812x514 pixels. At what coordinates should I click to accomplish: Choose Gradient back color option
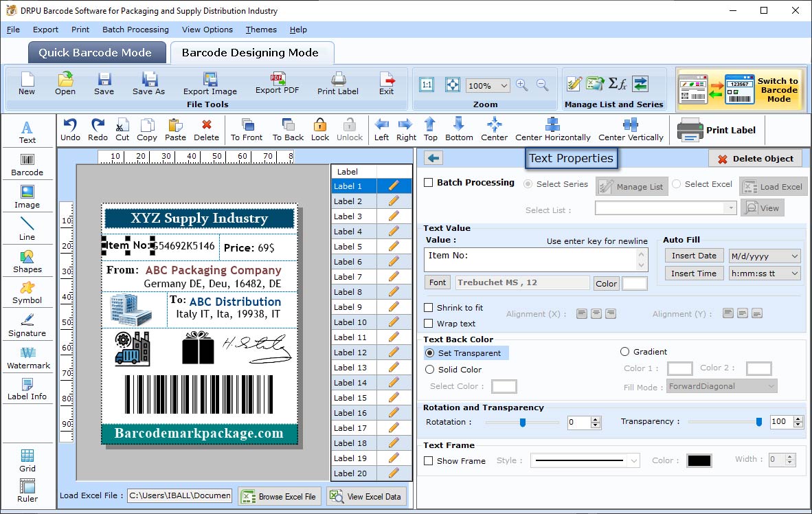624,352
